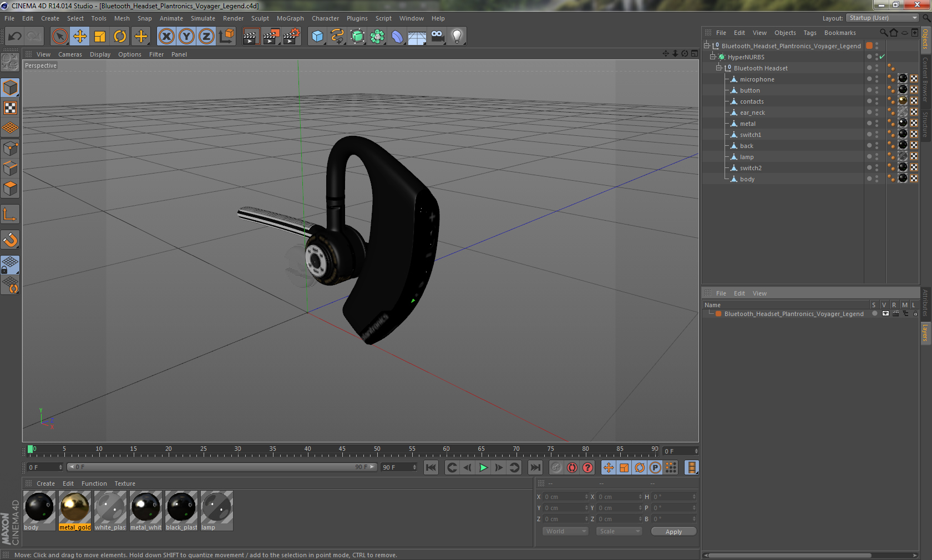This screenshot has height=560, width=932.
Task: Toggle body object visibility dot
Action: 869,179
